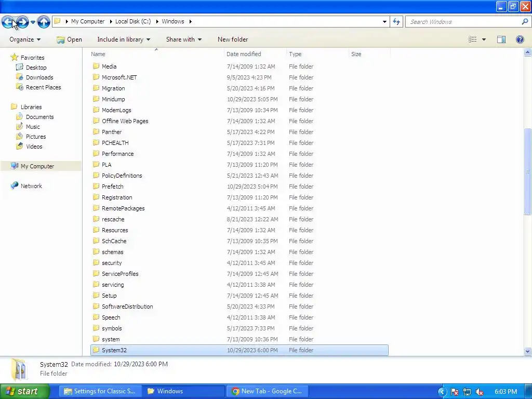Toggle the preview pane icon
The image size is (532, 399).
point(501,39)
